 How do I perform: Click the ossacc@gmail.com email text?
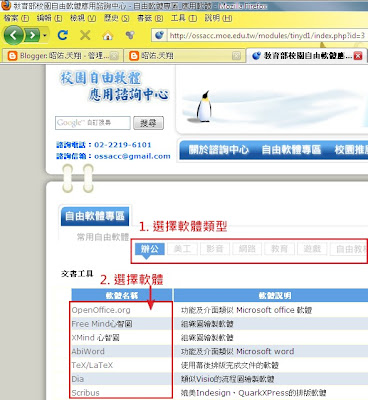132,156
